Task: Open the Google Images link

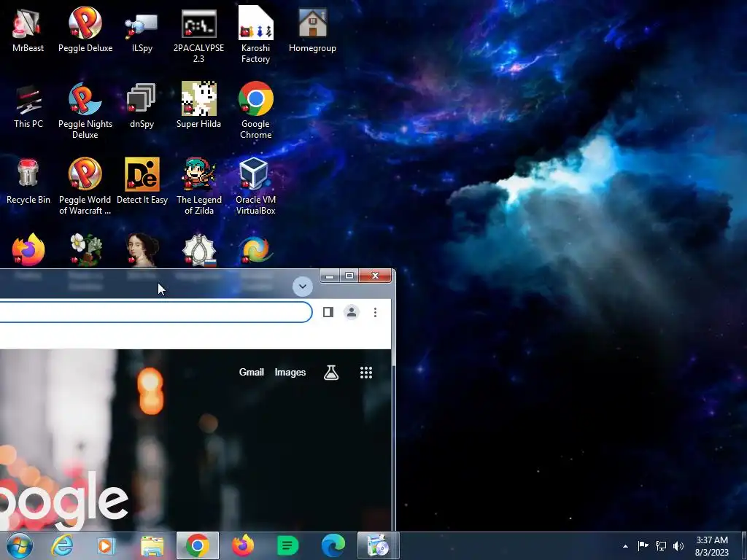Action: click(290, 373)
